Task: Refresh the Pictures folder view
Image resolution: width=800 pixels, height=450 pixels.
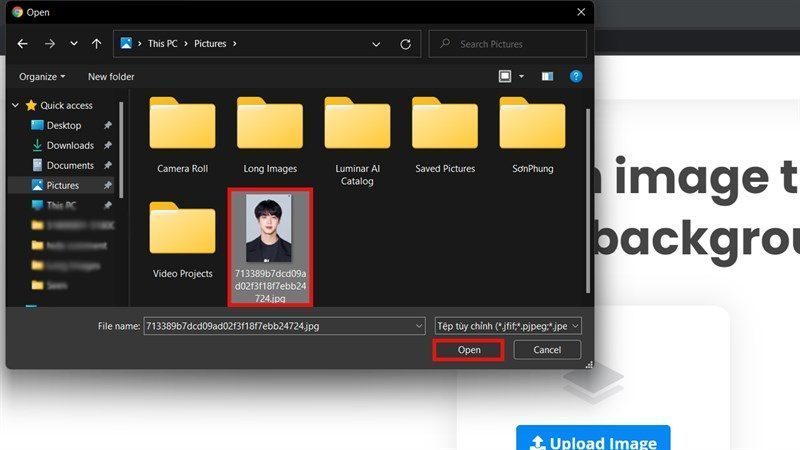Action: [x=405, y=44]
